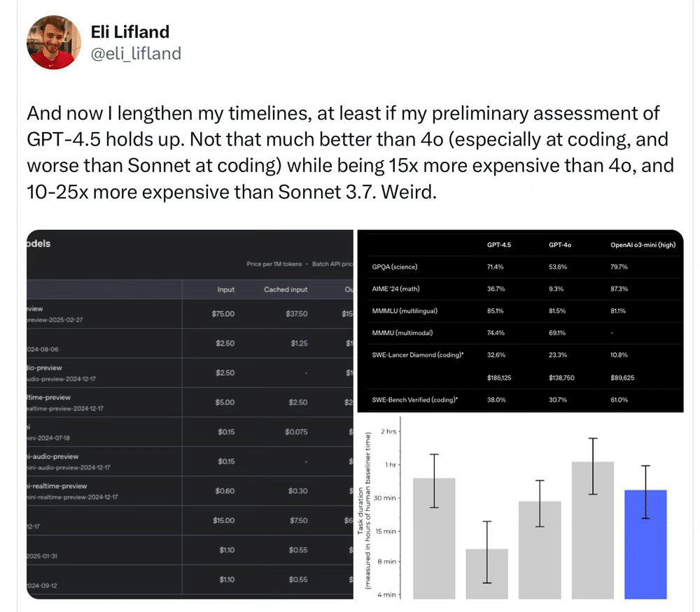Open the @eli_lifland handle link
Viewport: 700px width, 612px height.
coord(136,54)
